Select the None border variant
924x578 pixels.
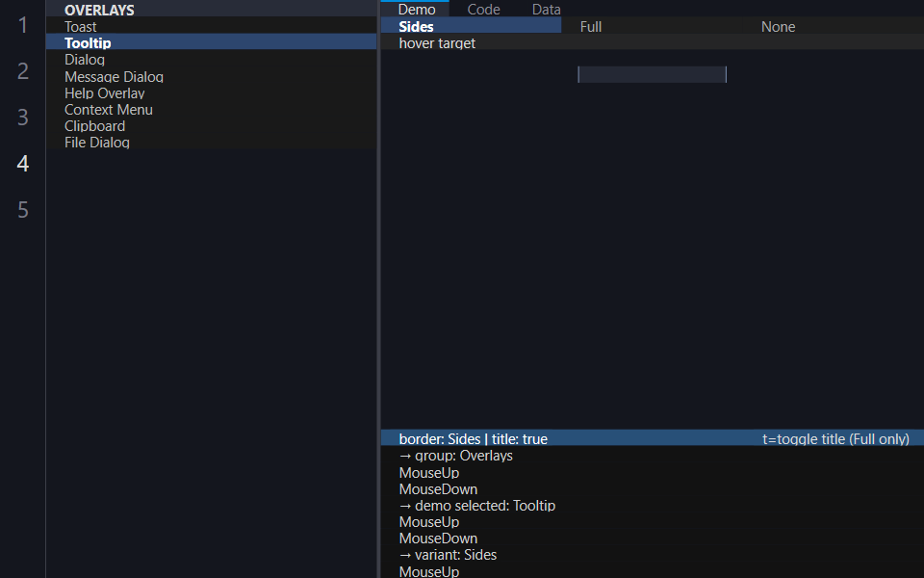click(x=834, y=26)
